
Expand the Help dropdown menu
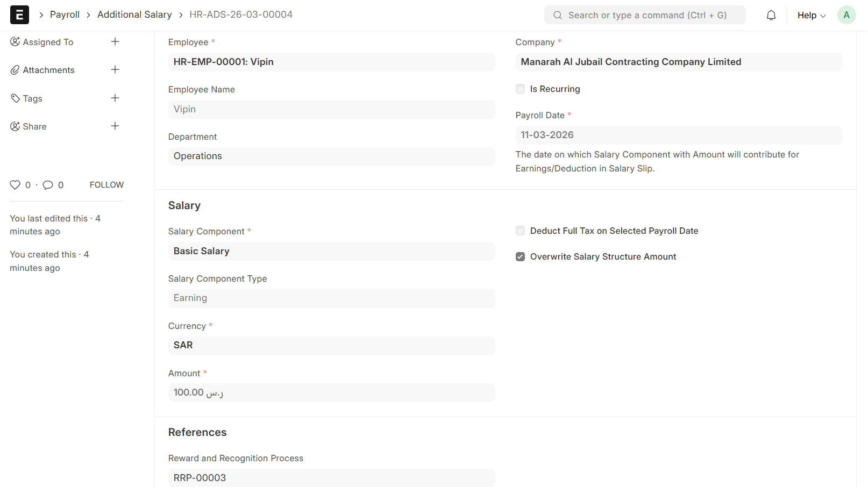[x=811, y=15]
